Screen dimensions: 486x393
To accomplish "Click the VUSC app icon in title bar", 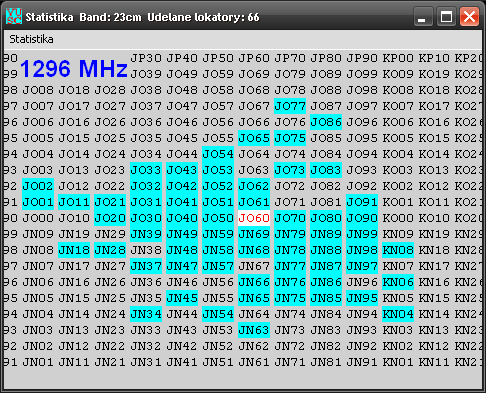I will pyautogui.click(x=14, y=16).
